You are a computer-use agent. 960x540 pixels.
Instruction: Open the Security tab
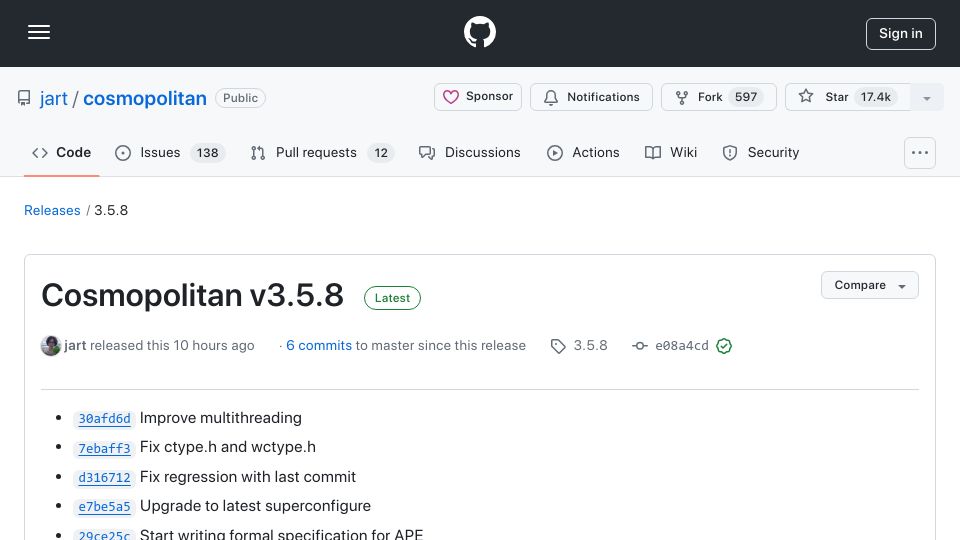pos(761,152)
